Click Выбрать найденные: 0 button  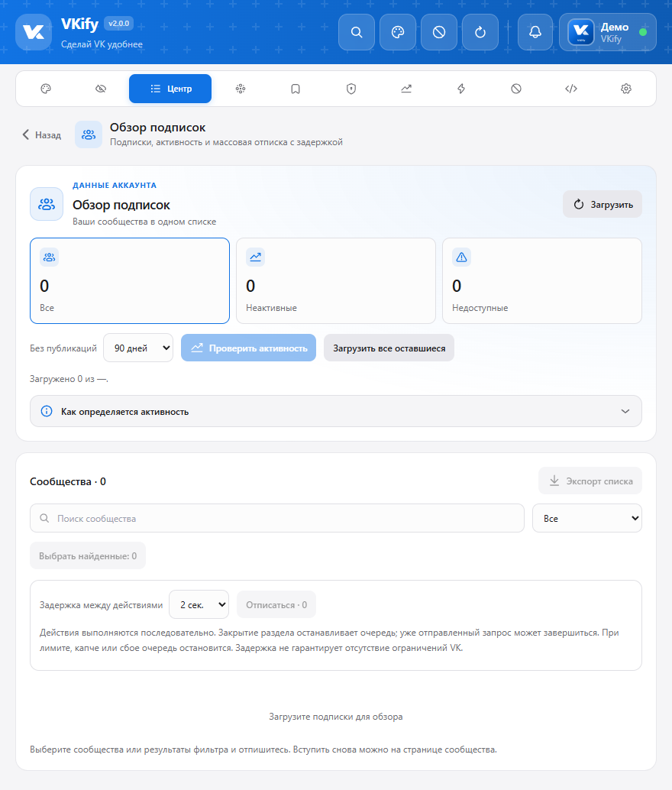click(88, 555)
